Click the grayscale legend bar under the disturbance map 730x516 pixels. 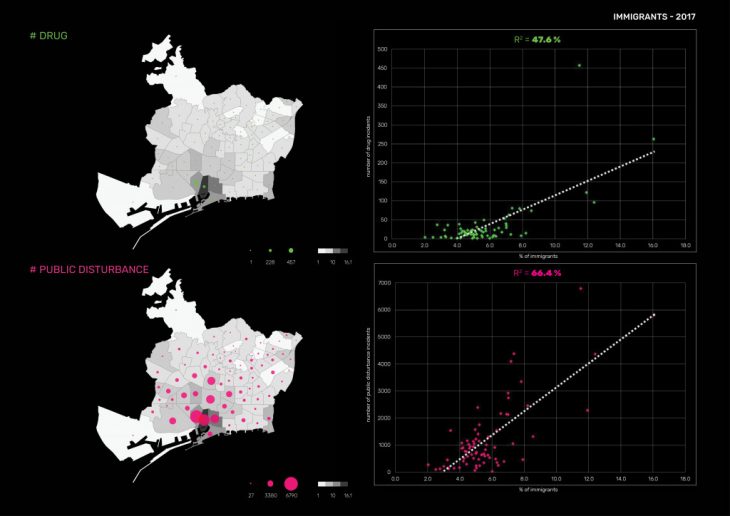coord(333,483)
